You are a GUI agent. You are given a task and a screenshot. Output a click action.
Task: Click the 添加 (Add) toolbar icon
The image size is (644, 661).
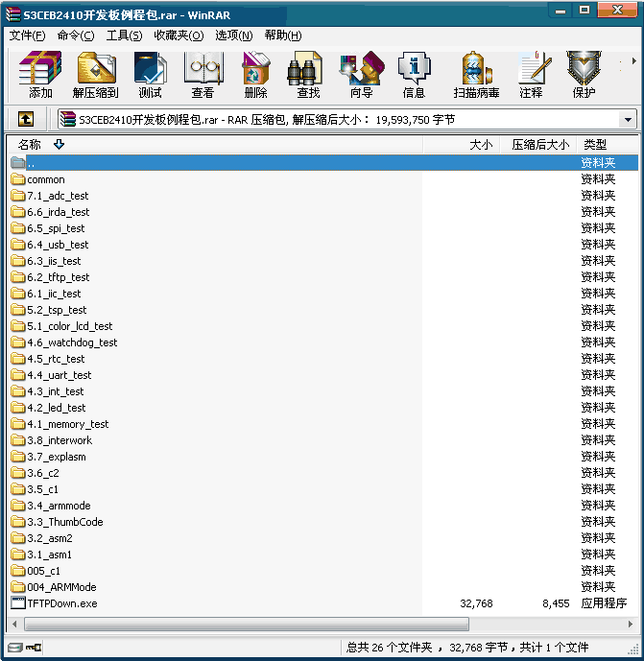40,75
